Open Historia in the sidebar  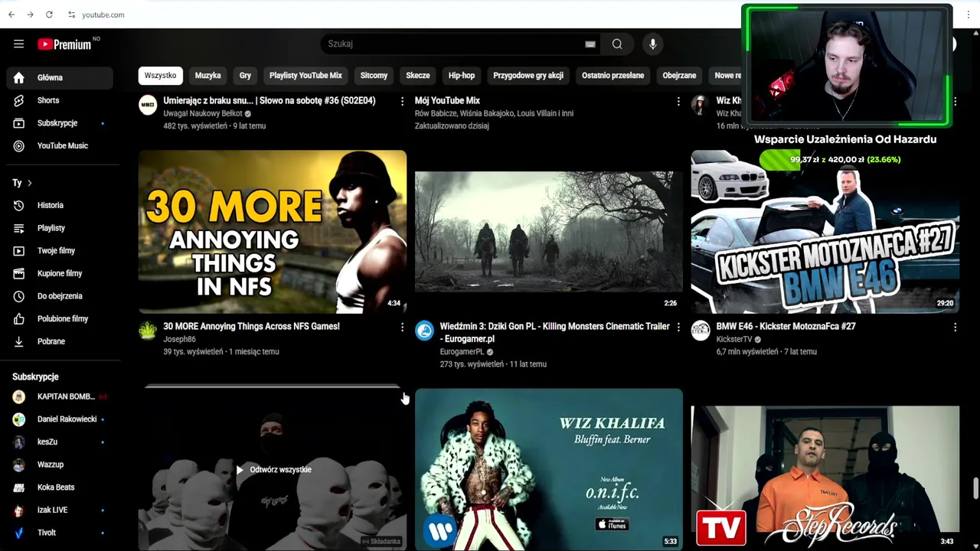coord(60,205)
